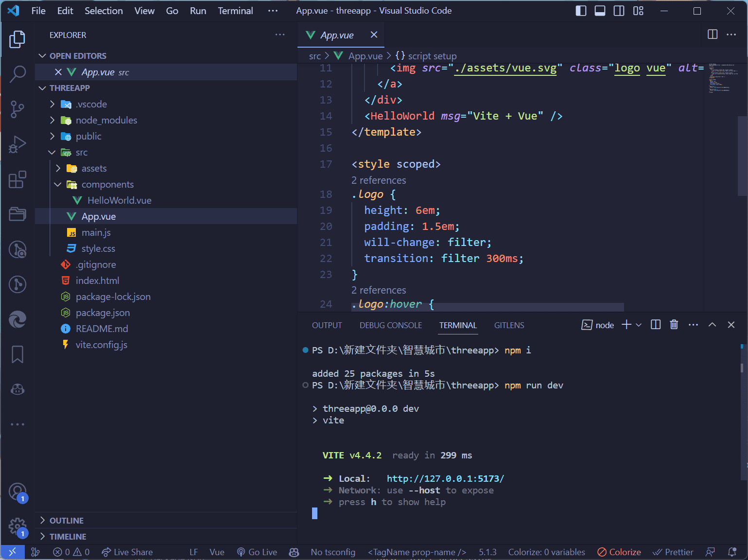748x560 pixels.
Task: Open the Extensions view
Action: (17, 179)
